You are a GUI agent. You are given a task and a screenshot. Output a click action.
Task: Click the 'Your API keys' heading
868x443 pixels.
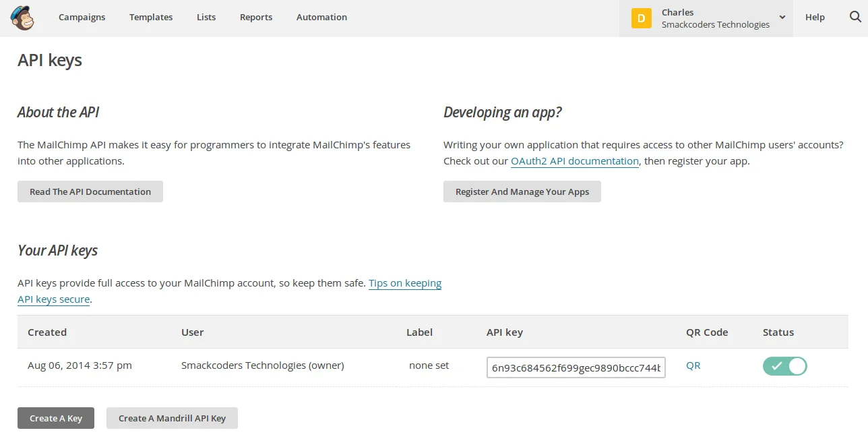[58, 251]
